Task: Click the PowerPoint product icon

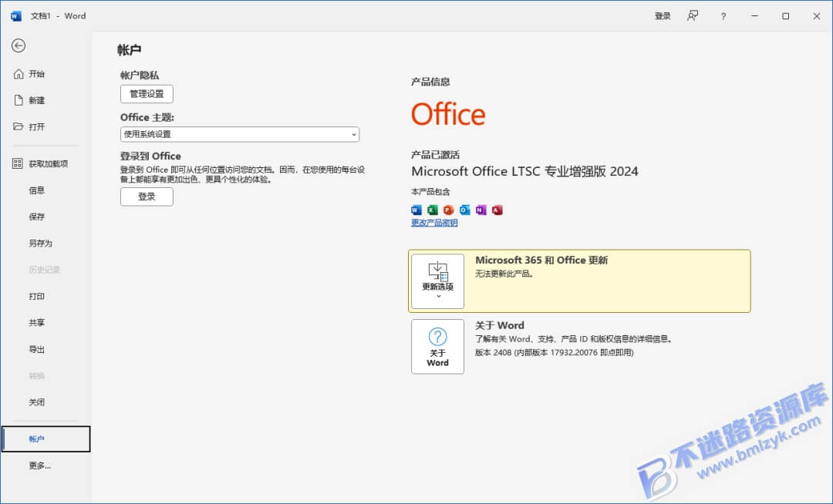Action: (x=448, y=210)
